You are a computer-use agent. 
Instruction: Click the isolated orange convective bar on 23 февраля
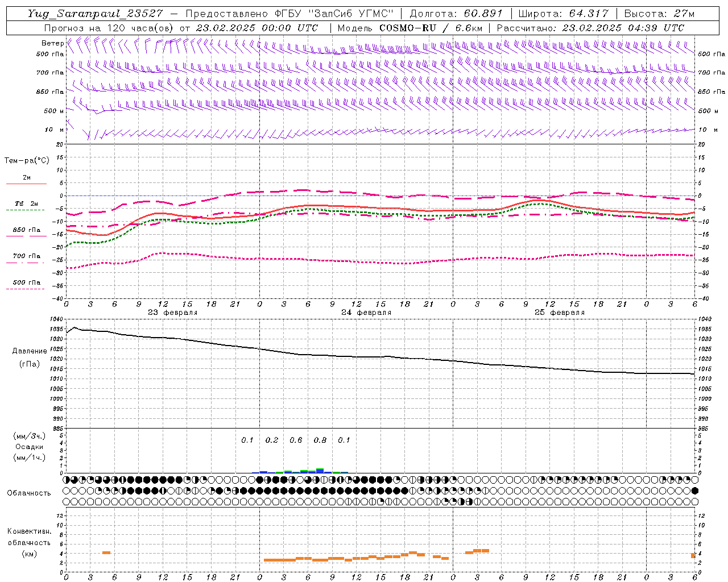[106, 552]
